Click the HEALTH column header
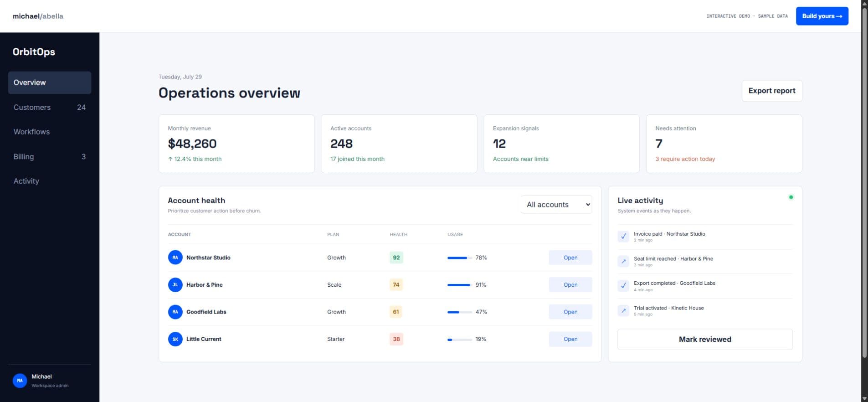This screenshot has height=402, width=868. [x=398, y=234]
